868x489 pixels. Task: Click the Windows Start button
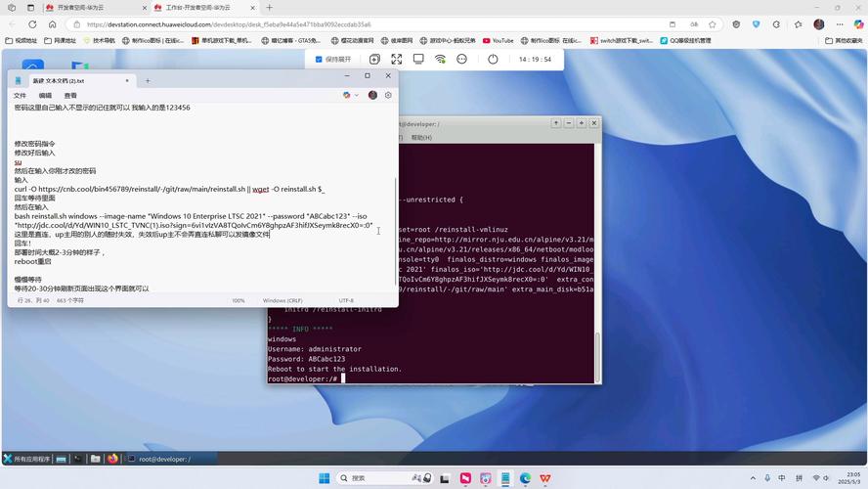tap(324, 478)
